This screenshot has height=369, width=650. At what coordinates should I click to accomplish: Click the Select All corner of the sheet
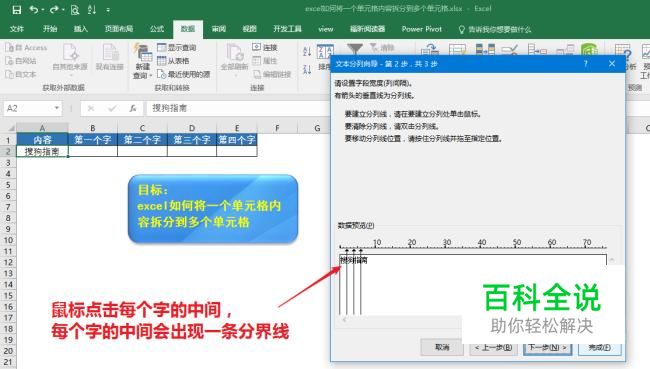click(x=8, y=128)
